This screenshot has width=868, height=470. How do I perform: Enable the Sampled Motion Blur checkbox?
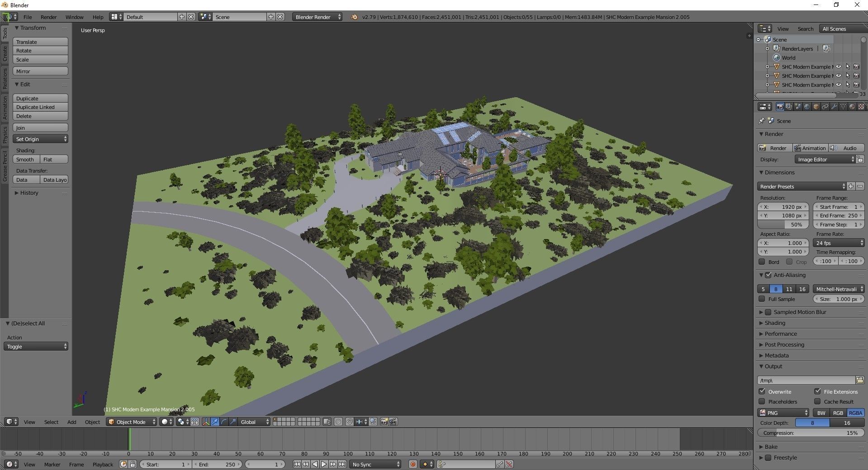(768, 312)
